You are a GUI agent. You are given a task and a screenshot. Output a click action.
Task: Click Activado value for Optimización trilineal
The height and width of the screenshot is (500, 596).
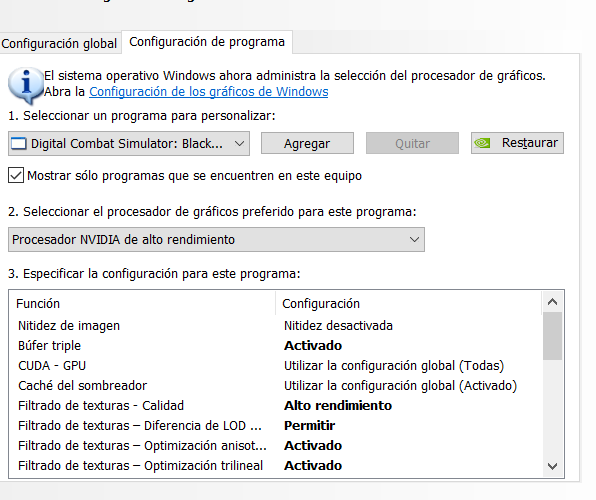(x=313, y=465)
